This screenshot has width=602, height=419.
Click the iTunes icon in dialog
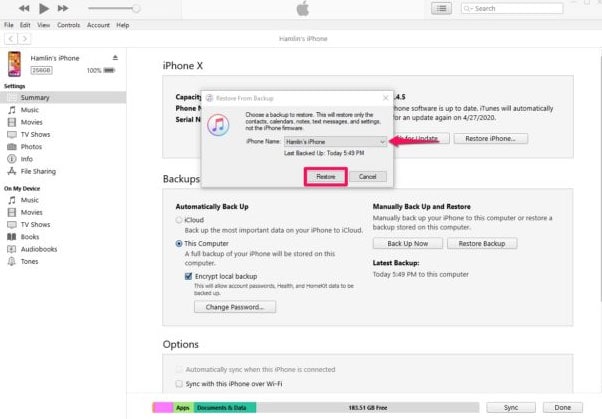[x=218, y=125]
